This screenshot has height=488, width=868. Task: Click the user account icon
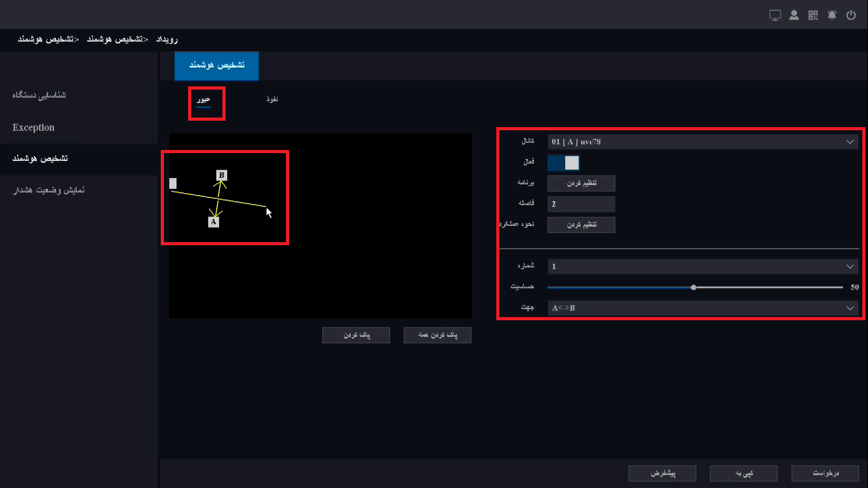click(794, 15)
